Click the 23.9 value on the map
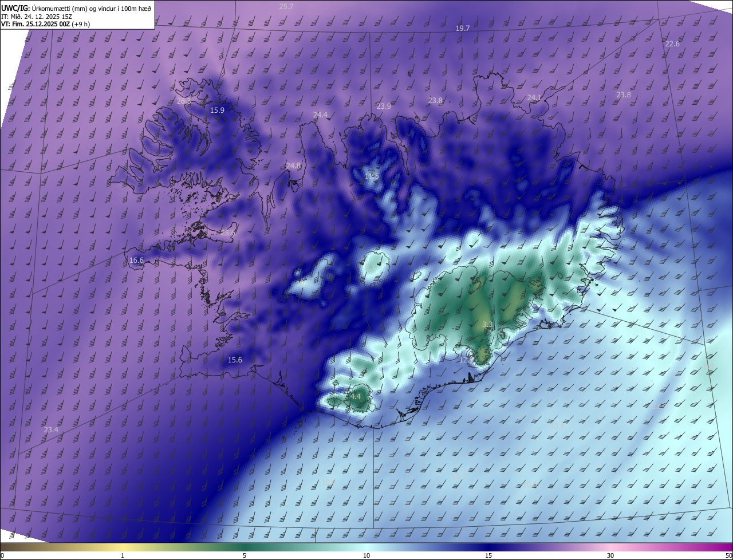733x560 pixels. (384, 106)
